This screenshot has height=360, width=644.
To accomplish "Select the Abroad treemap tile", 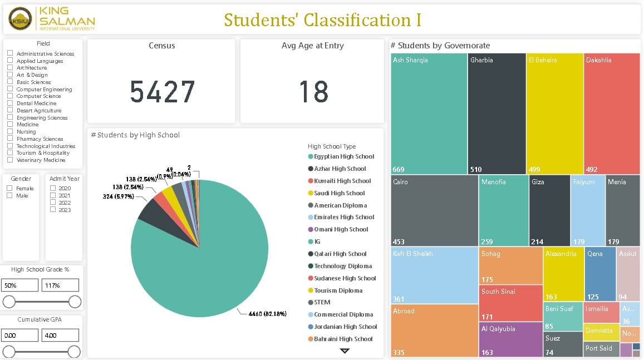I will [x=435, y=331].
